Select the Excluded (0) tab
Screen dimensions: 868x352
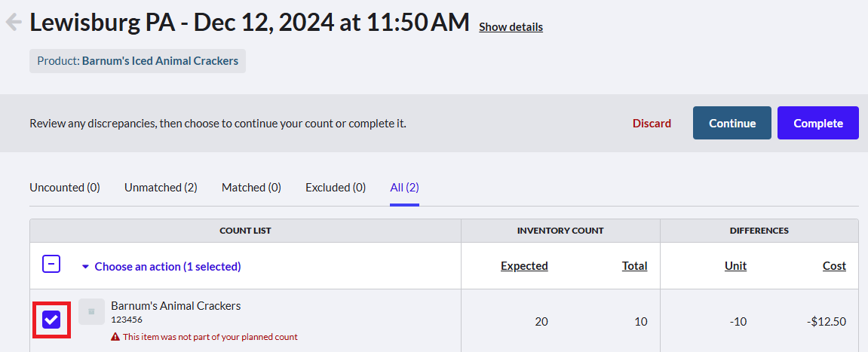pyautogui.click(x=336, y=188)
